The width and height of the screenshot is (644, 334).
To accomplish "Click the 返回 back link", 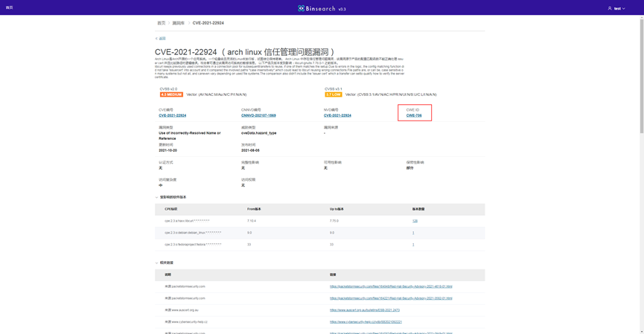I will click(161, 39).
